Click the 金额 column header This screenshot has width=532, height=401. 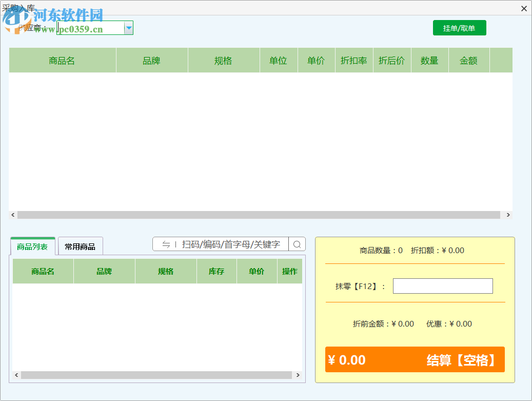click(469, 61)
